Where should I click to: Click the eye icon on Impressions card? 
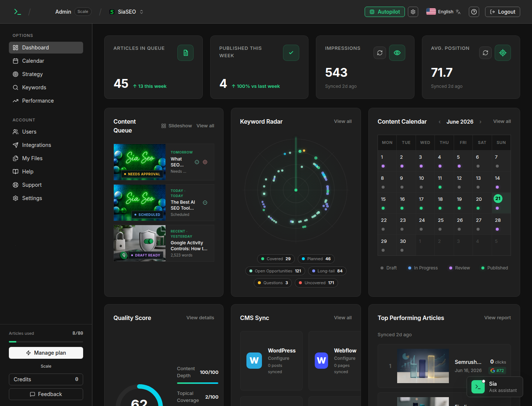(397, 53)
